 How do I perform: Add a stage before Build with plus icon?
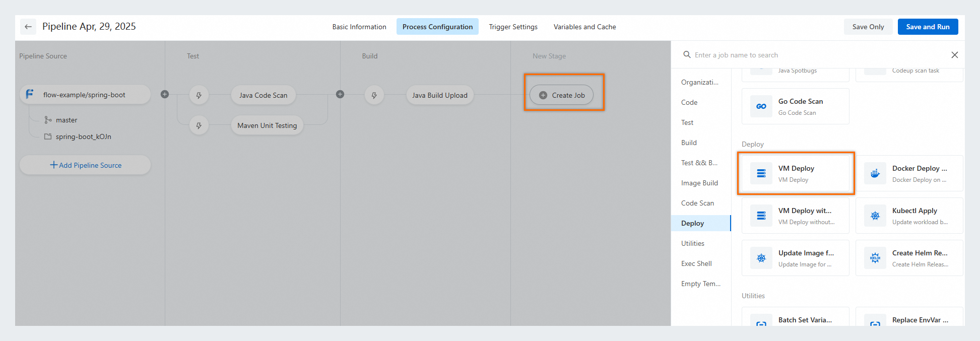(340, 94)
